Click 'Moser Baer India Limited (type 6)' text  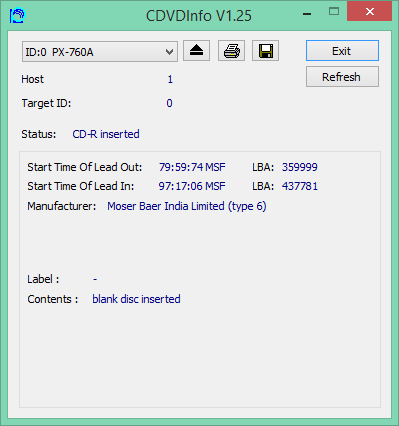pos(187,206)
